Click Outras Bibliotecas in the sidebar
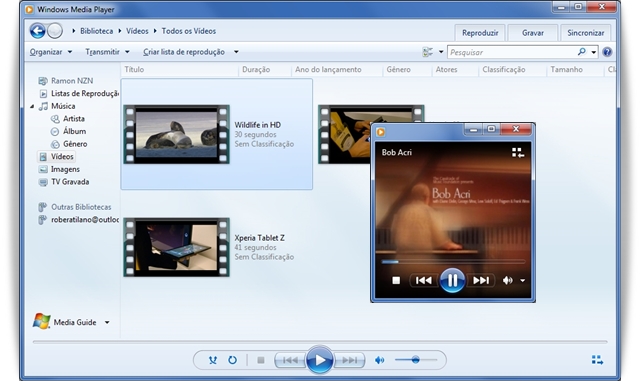640x381 pixels. [75, 207]
